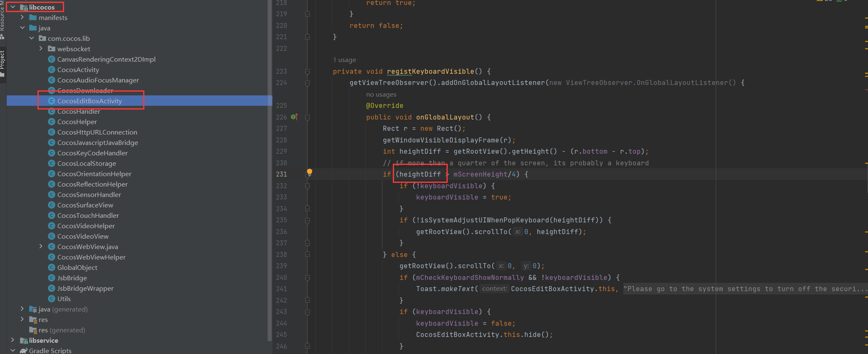Viewport: 868px width, 354px height.
Task: Click the editor error stripe marker near line 231
Action: tap(866, 163)
